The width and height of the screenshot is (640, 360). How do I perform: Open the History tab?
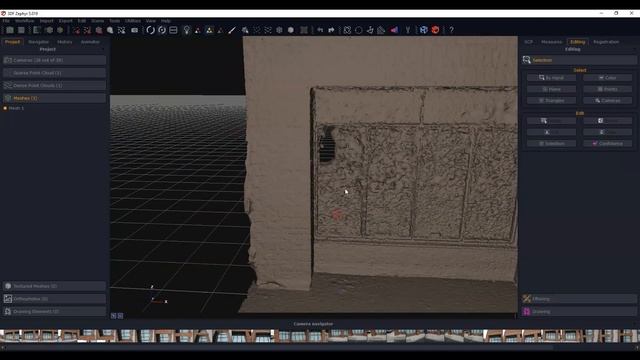click(64, 42)
